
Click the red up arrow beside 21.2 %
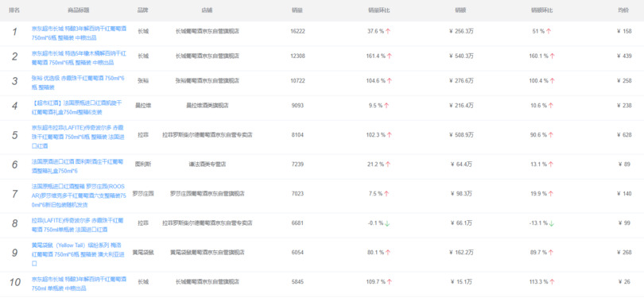click(x=388, y=164)
